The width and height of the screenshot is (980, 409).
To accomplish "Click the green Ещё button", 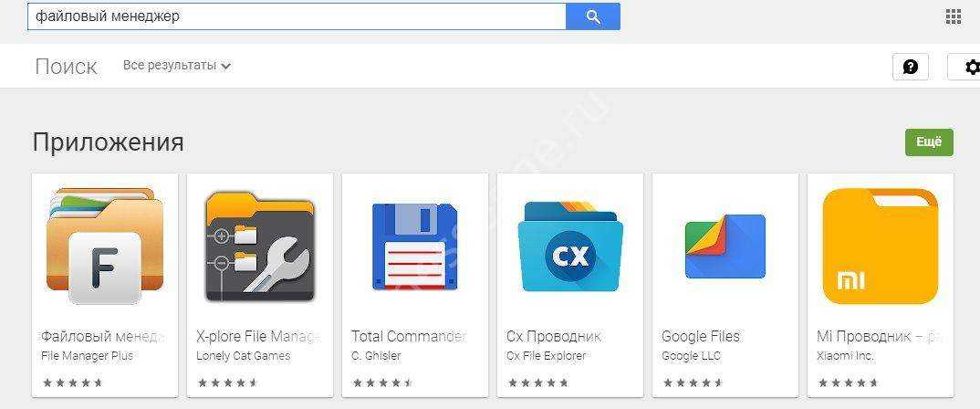I will click(x=929, y=142).
